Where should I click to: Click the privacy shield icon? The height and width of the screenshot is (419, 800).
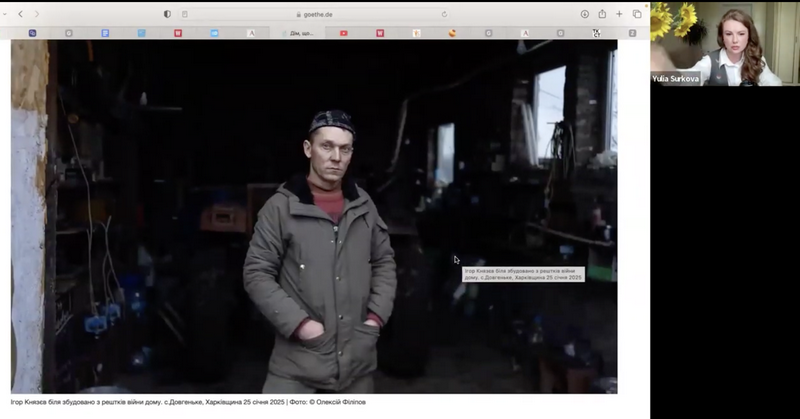point(167,14)
